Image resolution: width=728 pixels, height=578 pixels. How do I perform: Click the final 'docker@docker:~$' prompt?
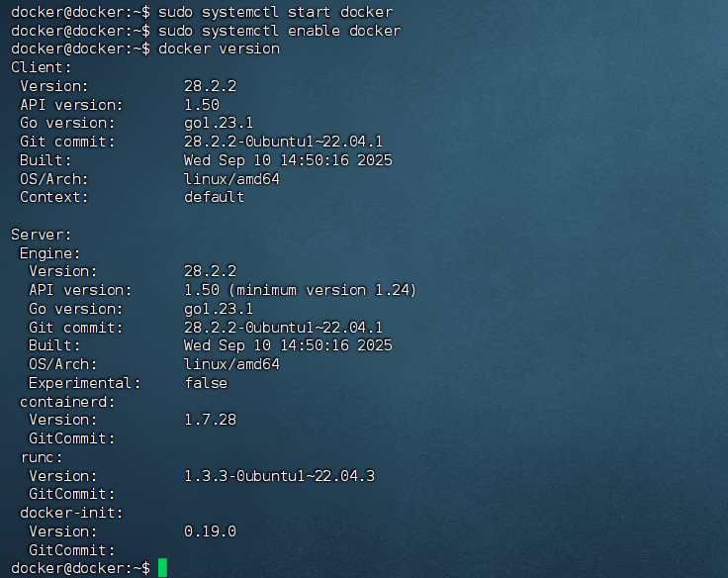click(x=80, y=568)
